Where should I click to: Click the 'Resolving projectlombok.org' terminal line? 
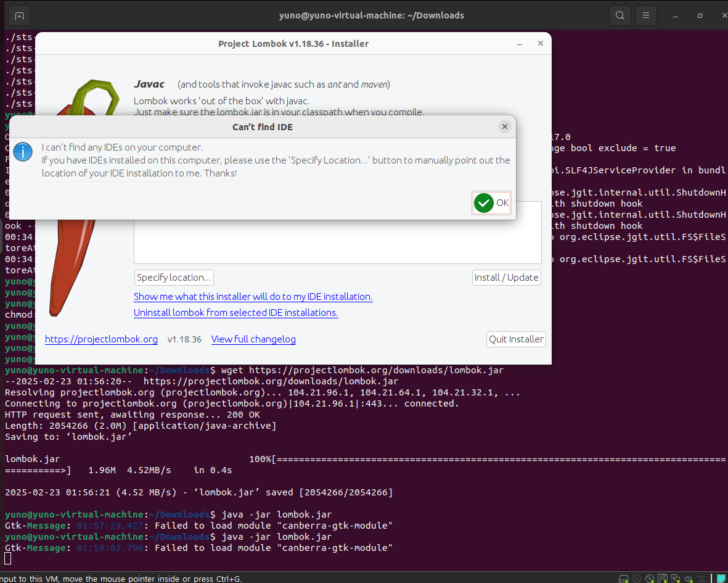(x=263, y=392)
